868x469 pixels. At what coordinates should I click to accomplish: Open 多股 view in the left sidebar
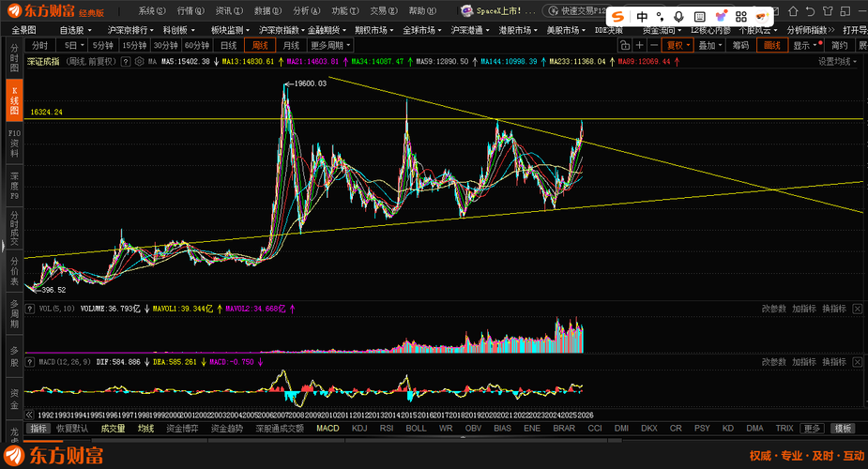tap(14, 356)
